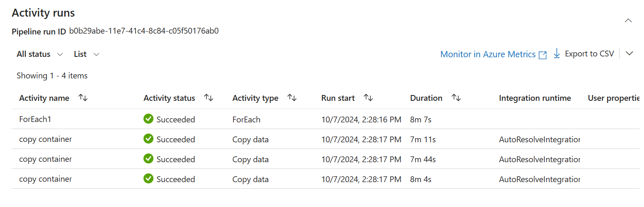Expand options chevron next to Export to CSV
644x207 pixels.
coord(629,54)
